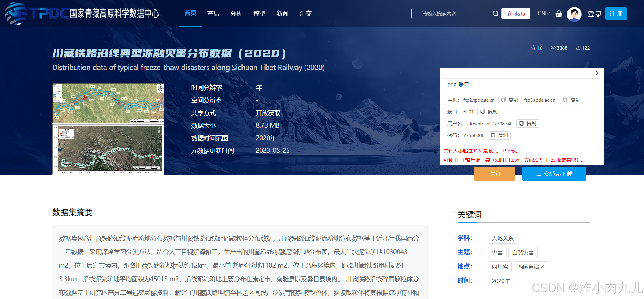Open the 分析 navigation menu
Image resolution: width=644 pixels, height=299 pixels.
236,14
